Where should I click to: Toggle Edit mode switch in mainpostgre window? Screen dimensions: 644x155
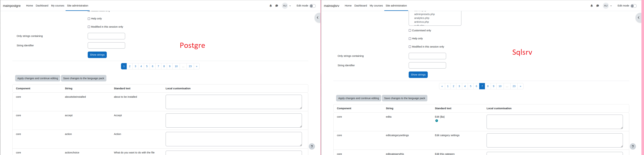pyautogui.click(x=313, y=6)
